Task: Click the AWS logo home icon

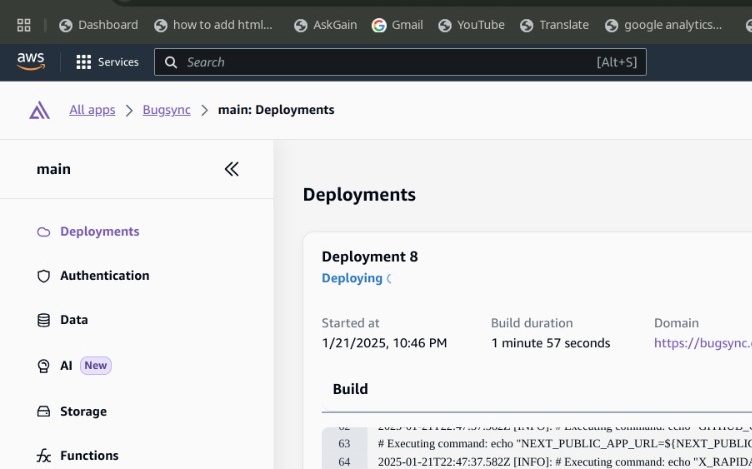Action: point(31,62)
